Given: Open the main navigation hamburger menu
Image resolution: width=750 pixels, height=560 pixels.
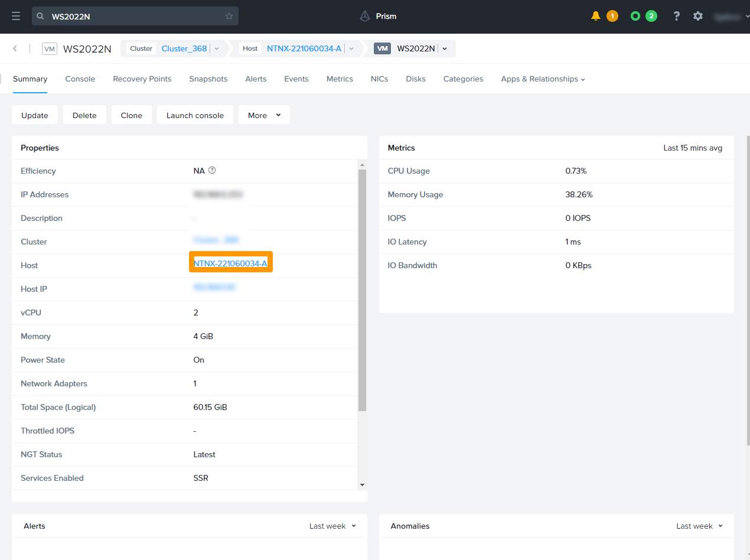Looking at the screenshot, I should [x=16, y=16].
